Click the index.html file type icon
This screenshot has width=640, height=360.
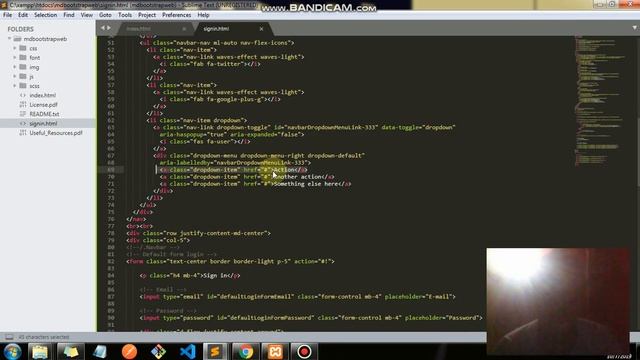[x=23, y=95]
